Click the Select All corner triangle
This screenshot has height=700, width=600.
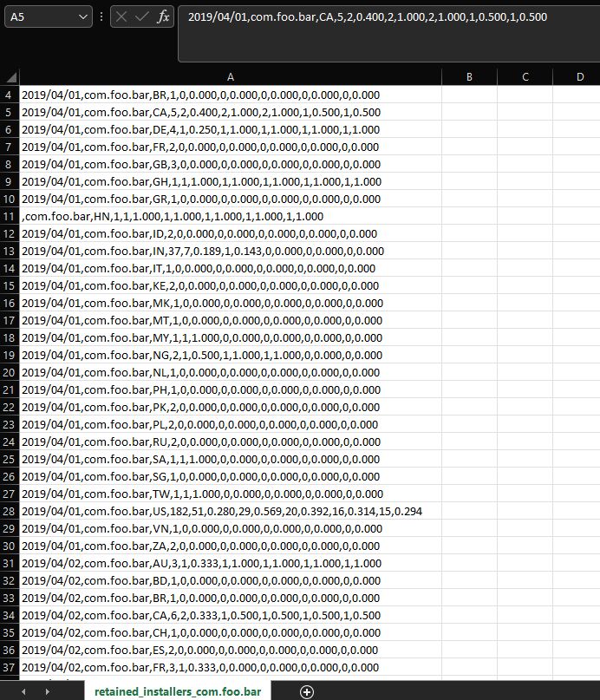pyautogui.click(x=10, y=77)
